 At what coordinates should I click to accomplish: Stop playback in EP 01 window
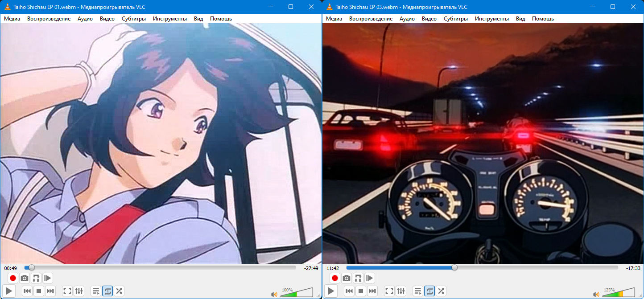[39, 291]
